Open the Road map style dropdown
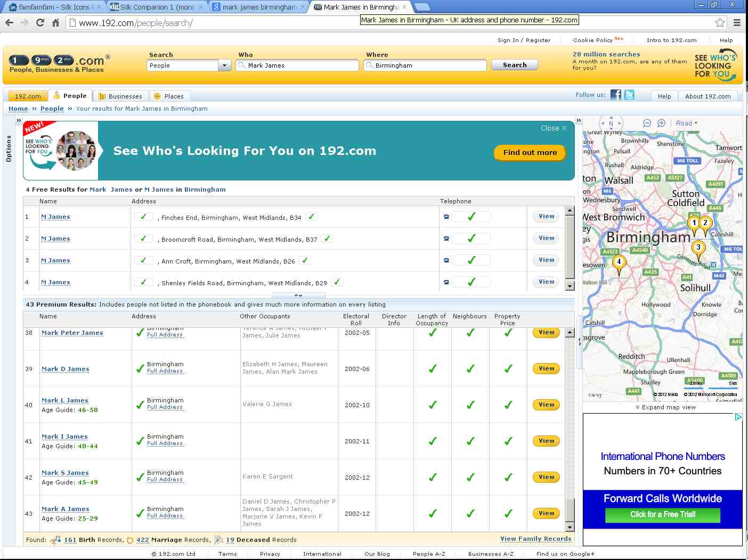Viewport: 748px width, 560px height. [686, 123]
